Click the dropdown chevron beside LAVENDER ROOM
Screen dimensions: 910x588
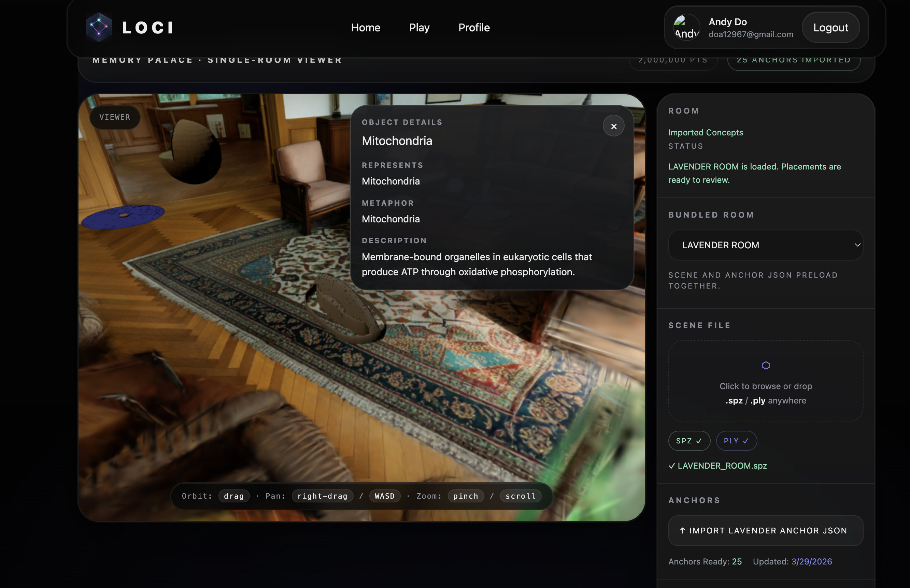coord(857,245)
